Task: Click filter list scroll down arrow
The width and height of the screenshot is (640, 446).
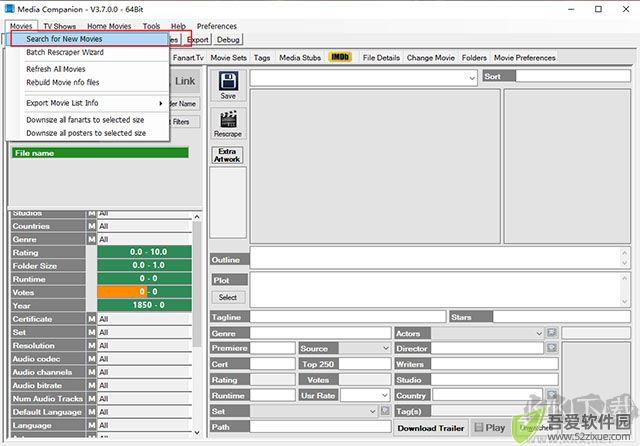Action: [197, 432]
